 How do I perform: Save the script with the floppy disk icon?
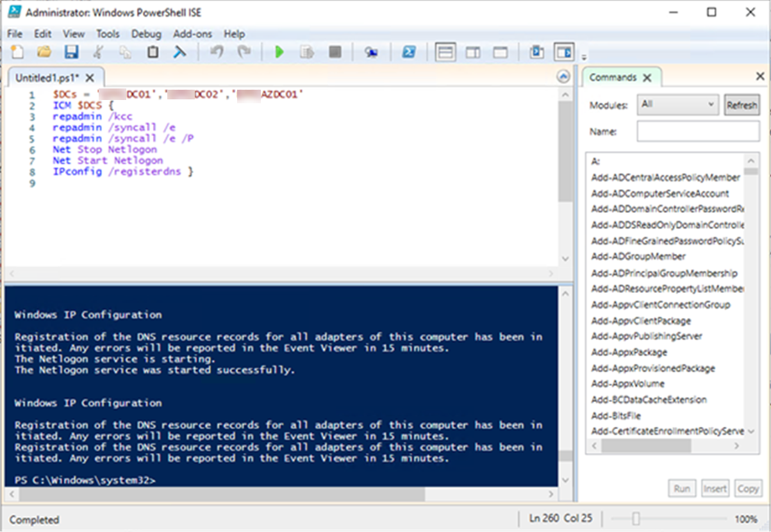click(70, 53)
